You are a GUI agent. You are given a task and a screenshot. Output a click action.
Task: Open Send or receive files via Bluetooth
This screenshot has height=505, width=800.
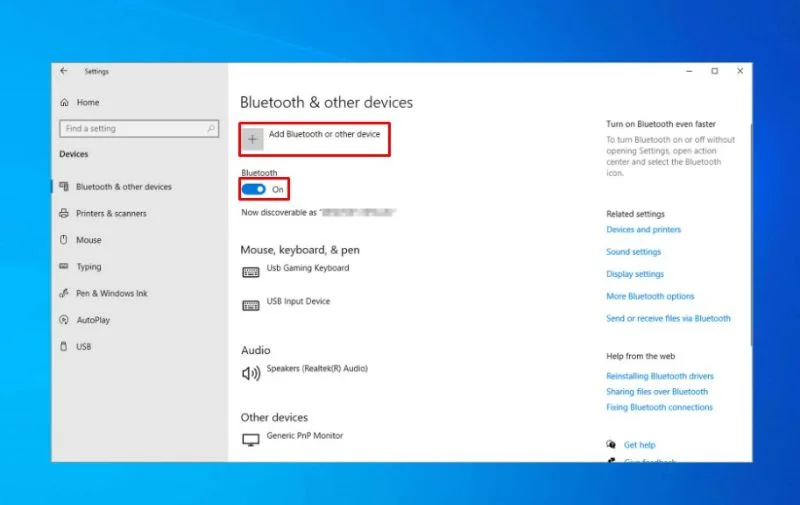point(668,318)
